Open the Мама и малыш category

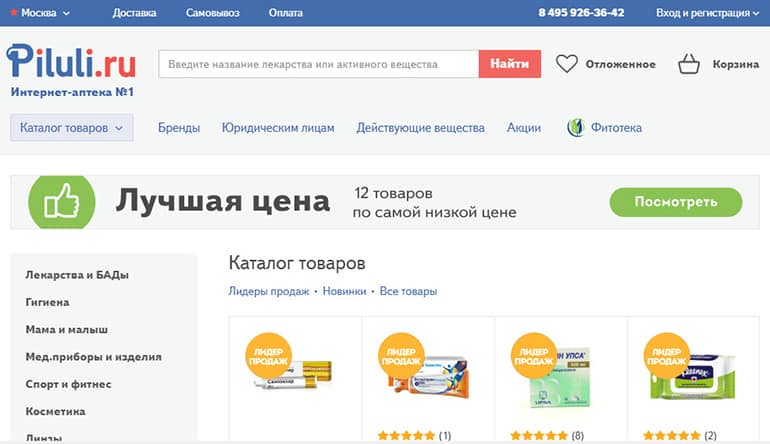point(67,330)
